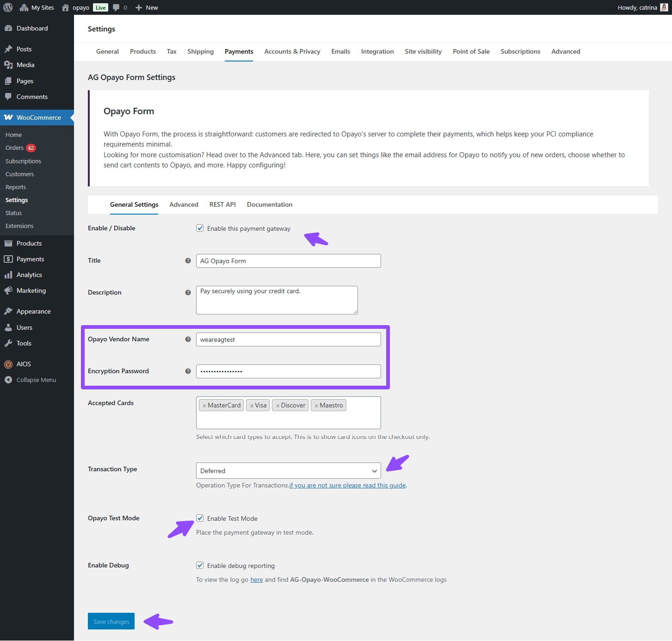Click the Payments sidebar icon
The image size is (672, 641).
pyautogui.click(x=8, y=259)
